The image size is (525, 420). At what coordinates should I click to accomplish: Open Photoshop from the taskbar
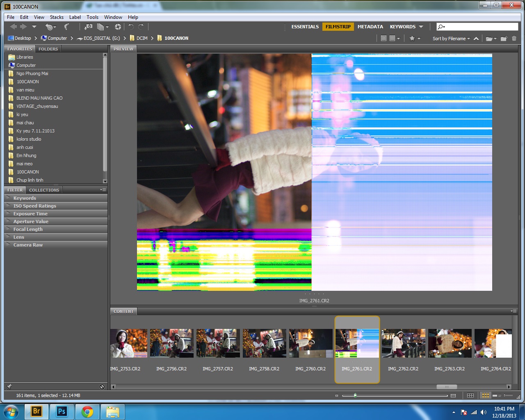[x=62, y=411]
